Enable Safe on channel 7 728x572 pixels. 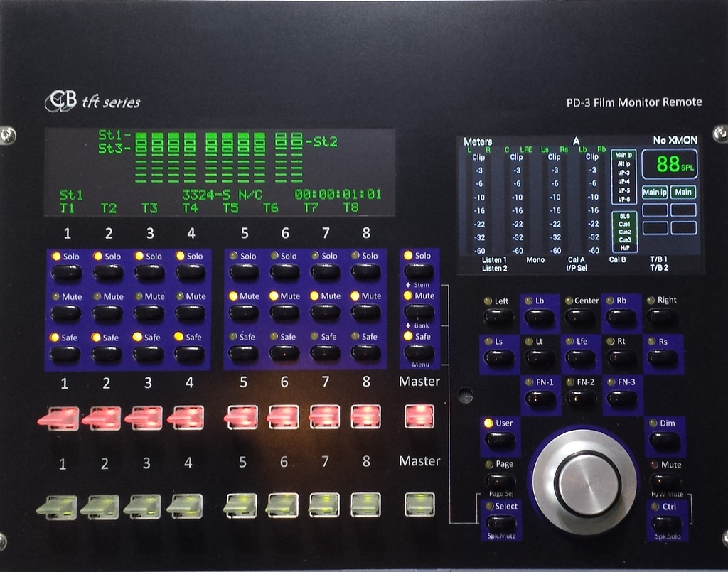coord(325,353)
